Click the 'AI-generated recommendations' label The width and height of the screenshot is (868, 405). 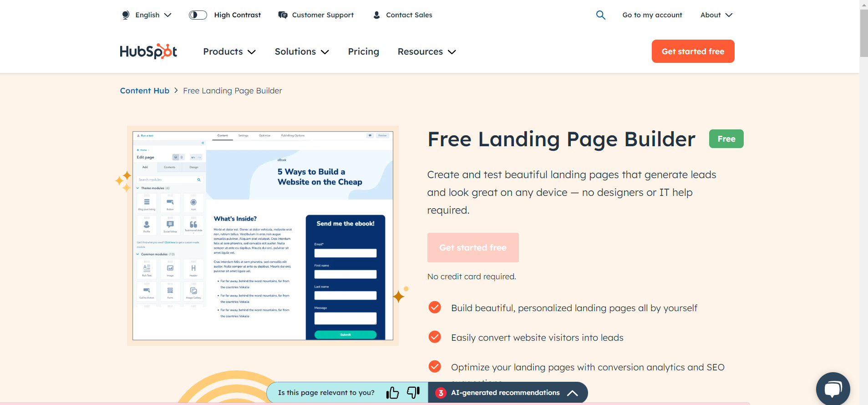505,393
